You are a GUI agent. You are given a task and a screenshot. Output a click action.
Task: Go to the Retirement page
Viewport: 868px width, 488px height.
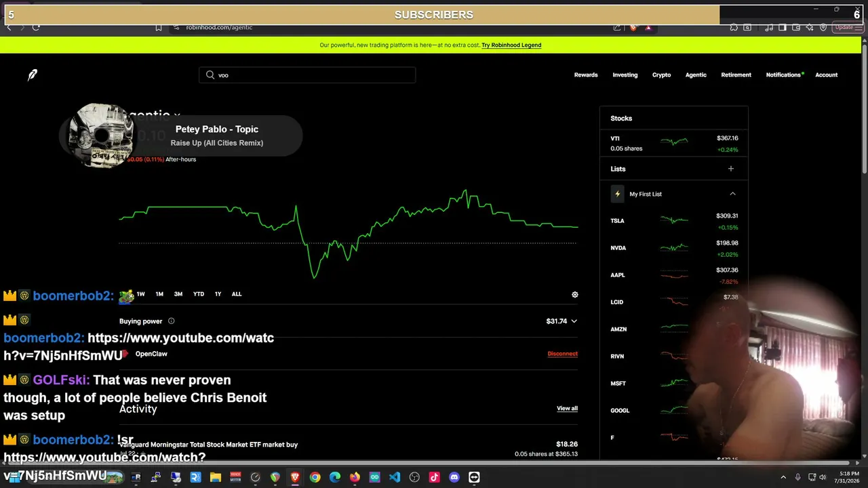[x=736, y=75]
